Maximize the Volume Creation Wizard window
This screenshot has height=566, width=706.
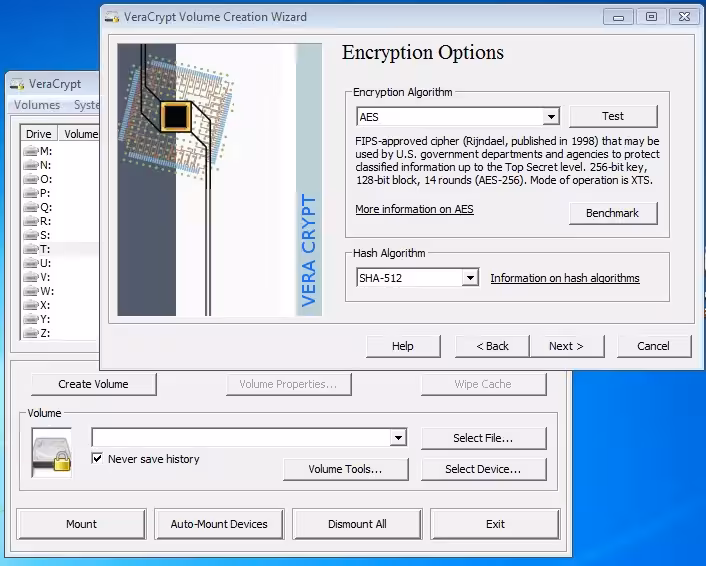(x=651, y=17)
